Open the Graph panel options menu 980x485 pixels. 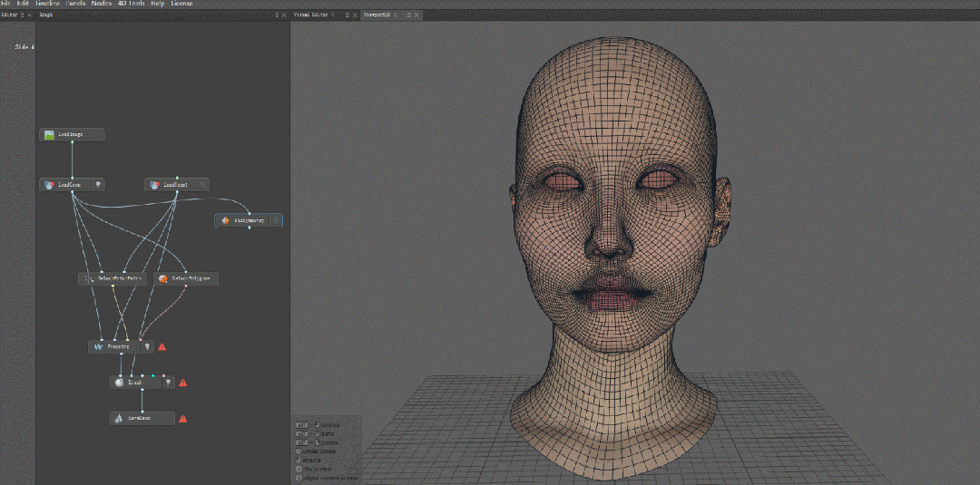277,15
